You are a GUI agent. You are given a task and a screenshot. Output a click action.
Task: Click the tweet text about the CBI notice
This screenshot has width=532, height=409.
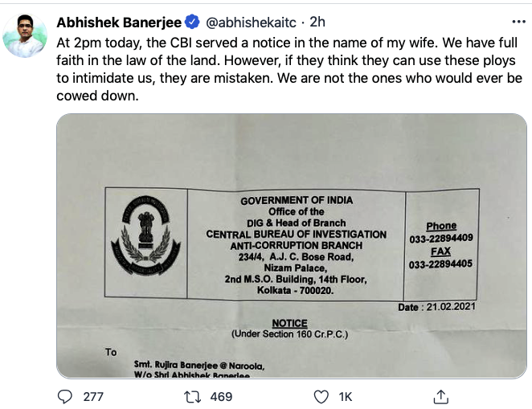coord(289,68)
